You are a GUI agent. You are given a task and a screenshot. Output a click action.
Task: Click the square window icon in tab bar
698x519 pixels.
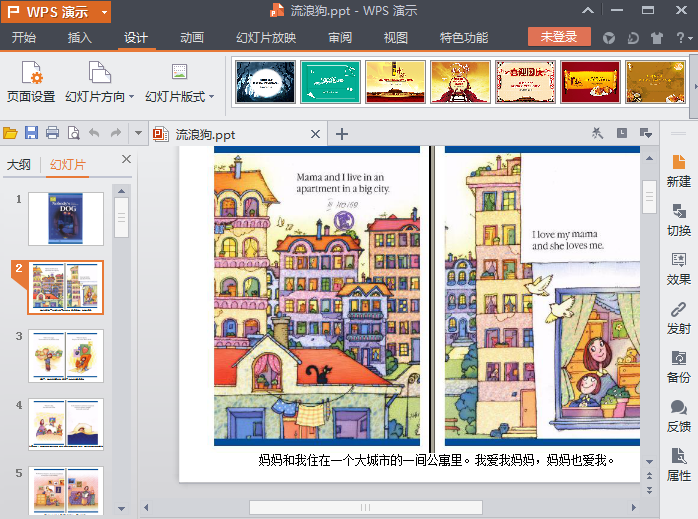[622, 133]
